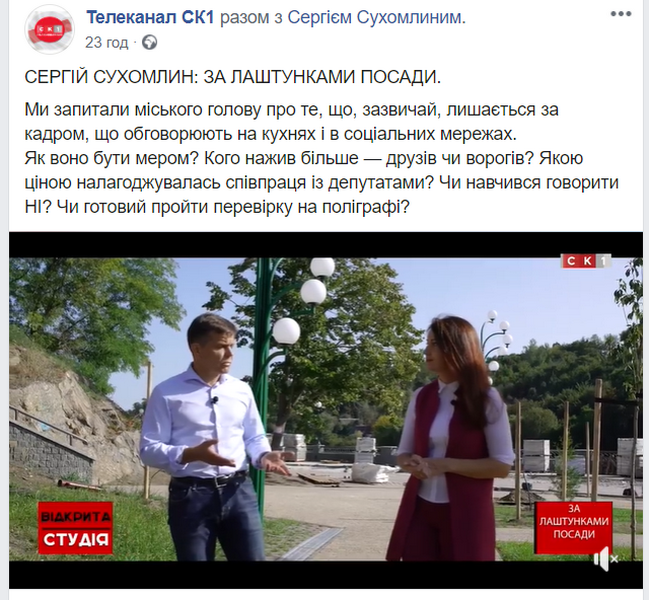
Task: Click the public audience globe icon
Action: click(149, 43)
